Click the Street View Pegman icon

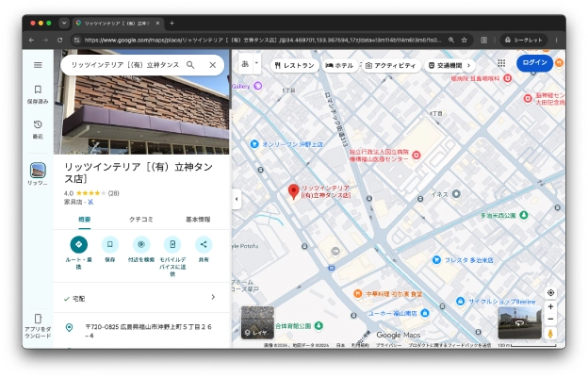coord(550,334)
